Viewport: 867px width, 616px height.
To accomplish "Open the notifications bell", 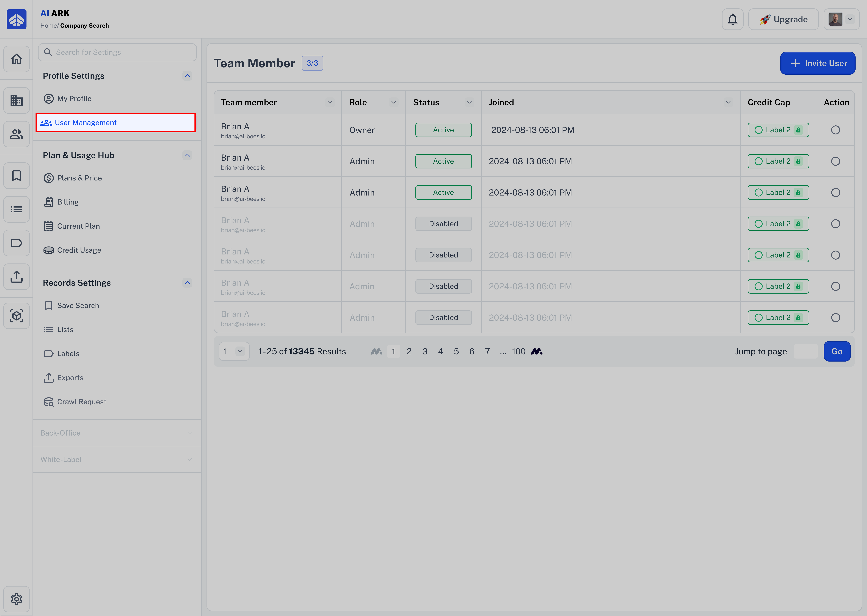I will tap(732, 19).
